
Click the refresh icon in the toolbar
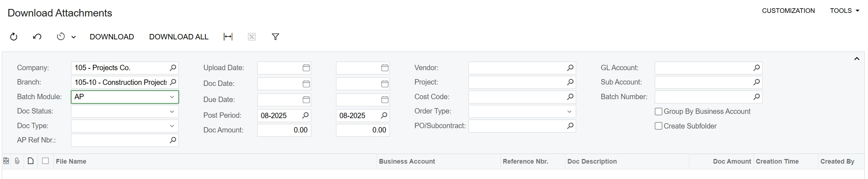coord(14,37)
